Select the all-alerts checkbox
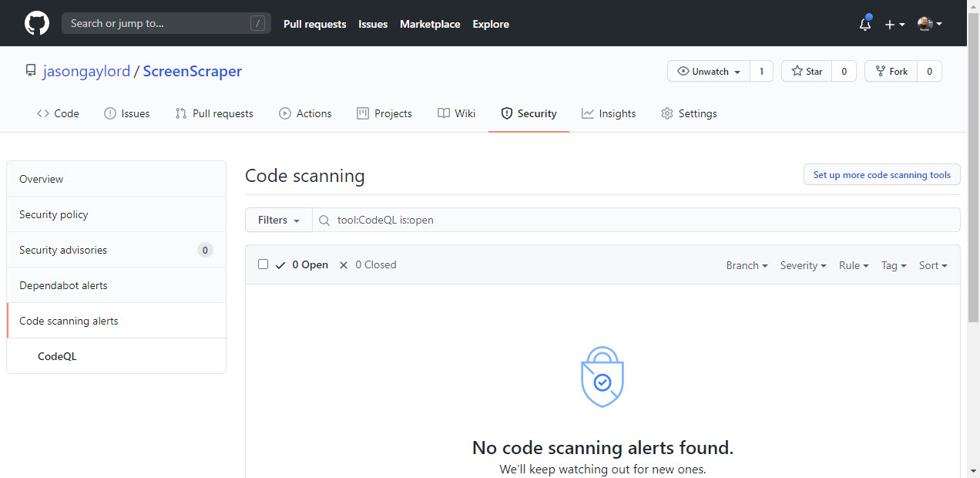Viewport: 980px width, 478px height. pyautogui.click(x=263, y=264)
